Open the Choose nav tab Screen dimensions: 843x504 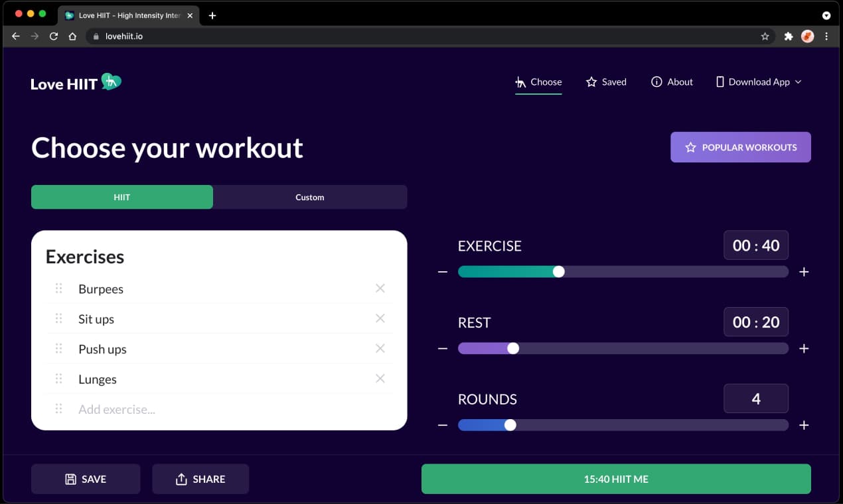[538, 82]
